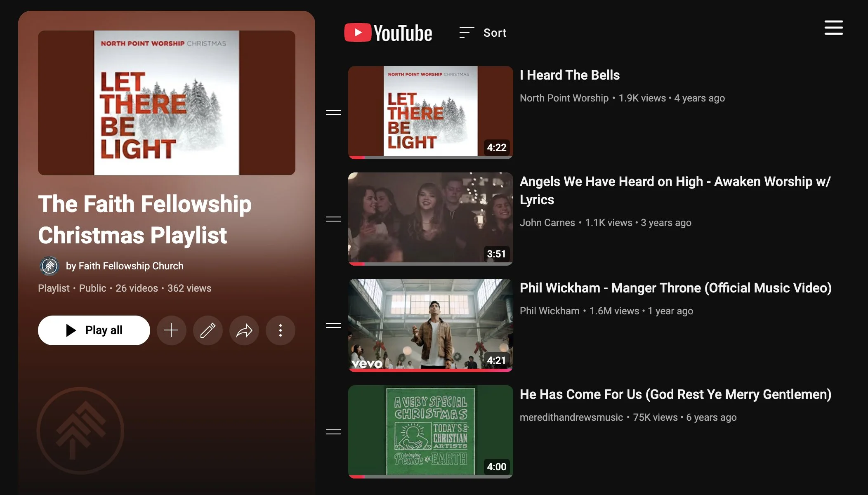Click the drag handle for Manger Throne video
The height and width of the screenshot is (495, 868).
[x=333, y=325]
